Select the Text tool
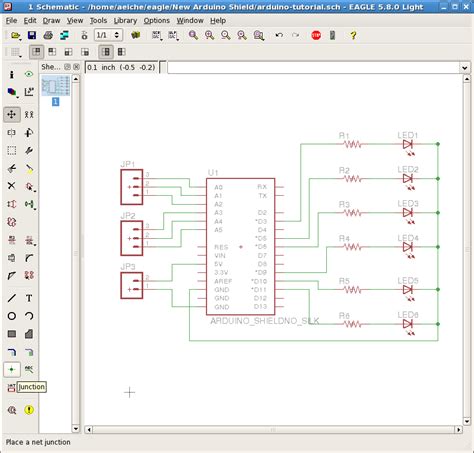Viewport: 474px width, 453px height. click(x=29, y=298)
